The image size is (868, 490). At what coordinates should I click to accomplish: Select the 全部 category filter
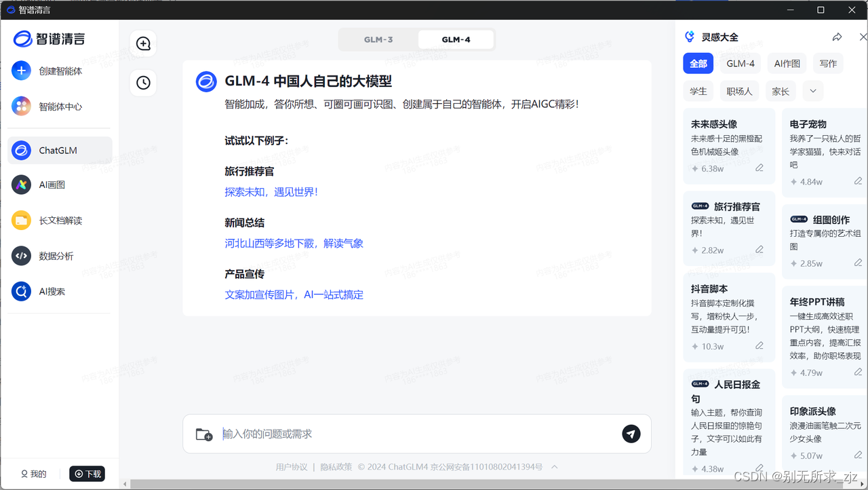pos(698,63)
